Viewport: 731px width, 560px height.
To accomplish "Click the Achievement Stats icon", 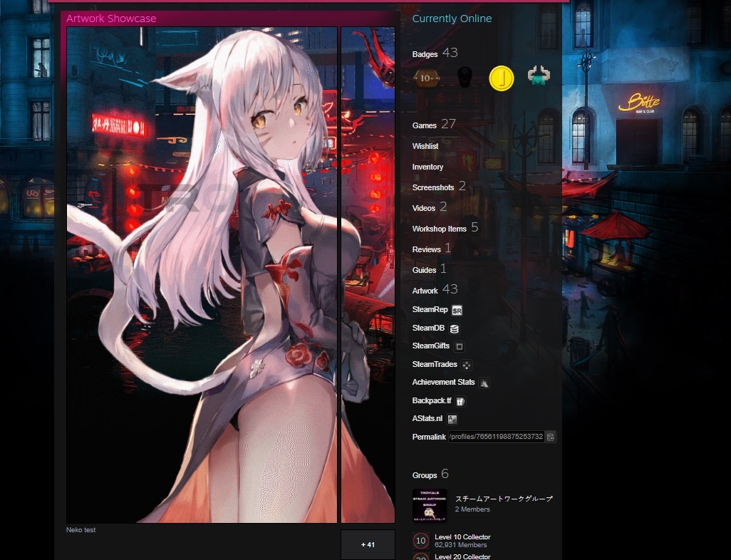I will [x=484, y=383].
